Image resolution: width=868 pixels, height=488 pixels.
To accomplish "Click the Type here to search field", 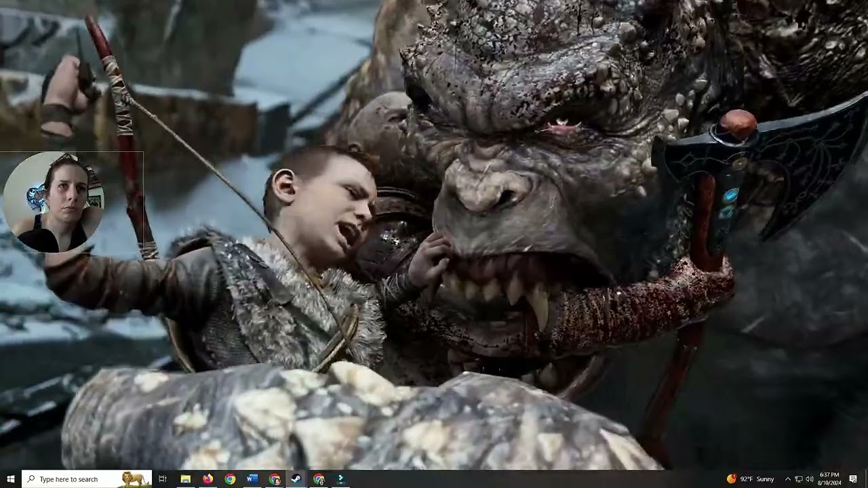I will click(75, 479).
